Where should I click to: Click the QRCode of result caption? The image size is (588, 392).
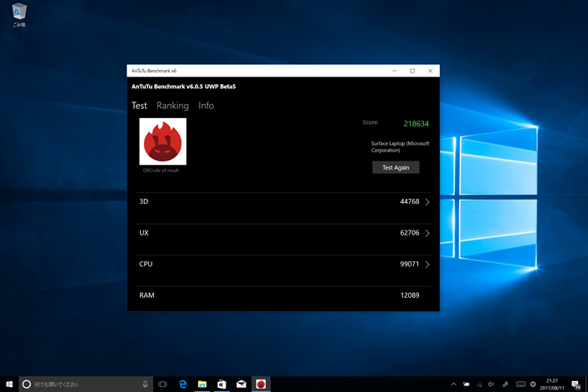click(x=161, y=170)
